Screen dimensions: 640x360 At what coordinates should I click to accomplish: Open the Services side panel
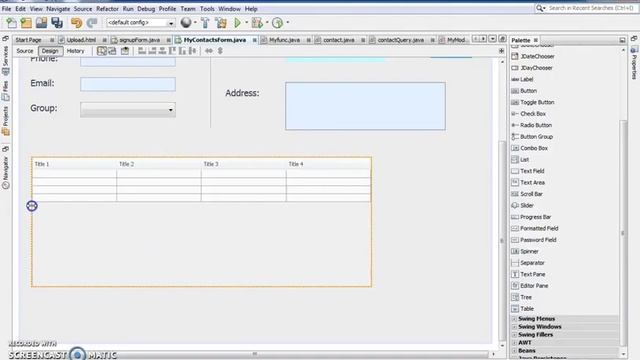coord(5,60)
